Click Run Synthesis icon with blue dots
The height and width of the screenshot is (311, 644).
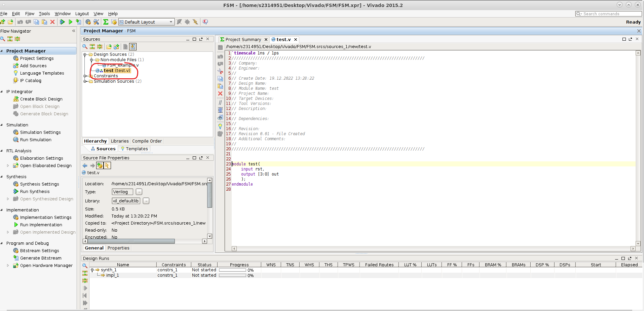coord(62,22)
